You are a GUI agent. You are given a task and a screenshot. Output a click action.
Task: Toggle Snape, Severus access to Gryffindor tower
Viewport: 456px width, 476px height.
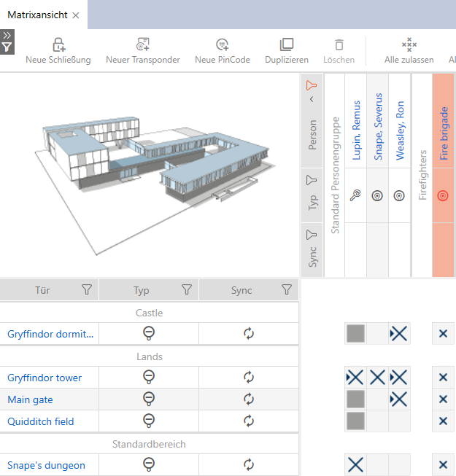pos(377,378)
